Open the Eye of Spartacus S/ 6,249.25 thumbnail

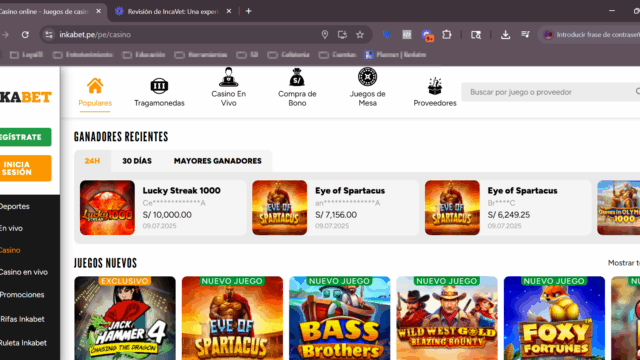coord(452,207)
